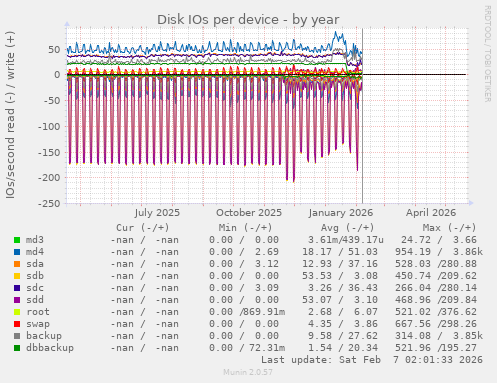Click the sdd purple legend swatch
This screenshot has width=497, height=383.
pos(17,300)
